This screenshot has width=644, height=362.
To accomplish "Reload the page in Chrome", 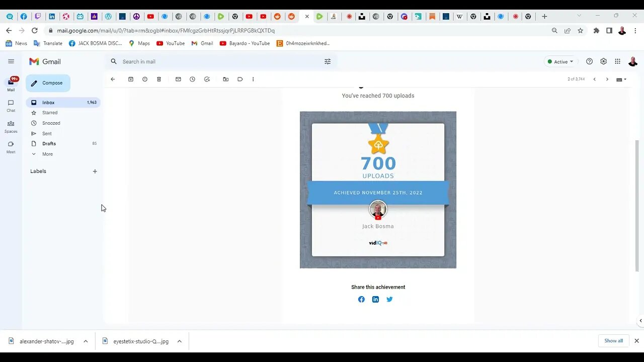I will point(34,31).
